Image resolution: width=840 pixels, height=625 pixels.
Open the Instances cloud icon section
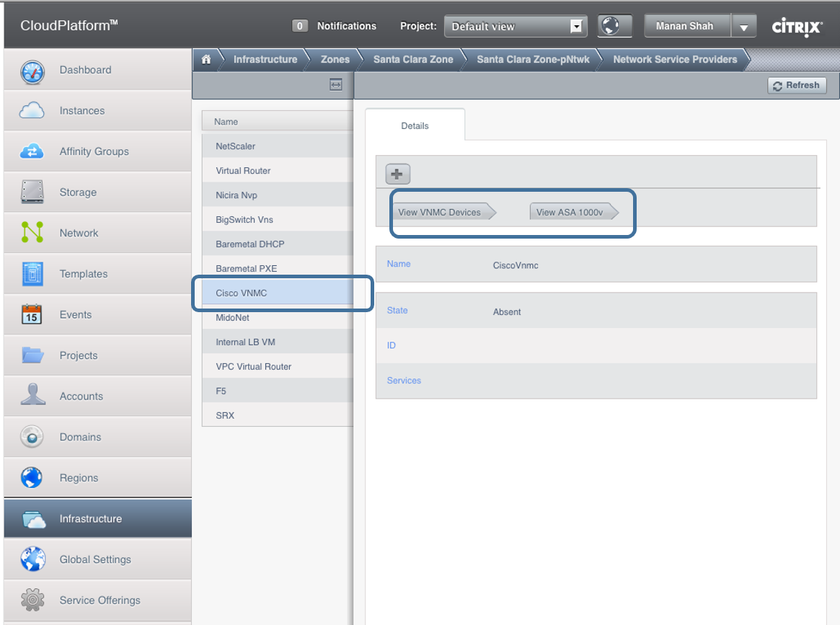32,111
